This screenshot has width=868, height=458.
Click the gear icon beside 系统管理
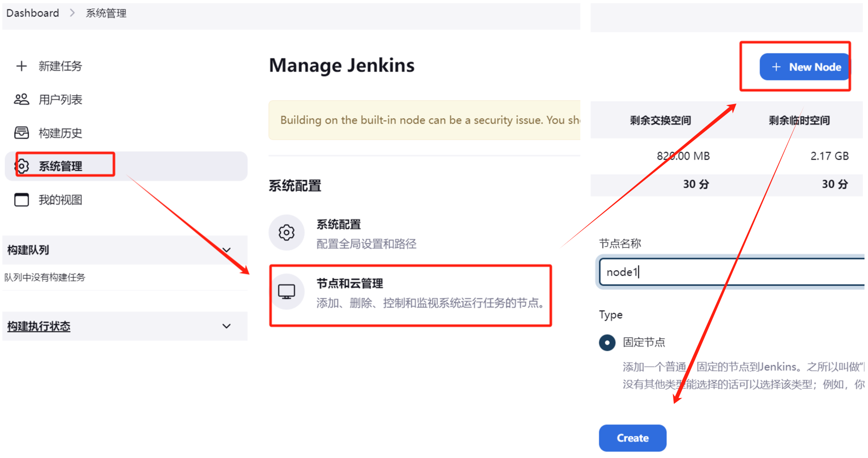tap(22, 166)
